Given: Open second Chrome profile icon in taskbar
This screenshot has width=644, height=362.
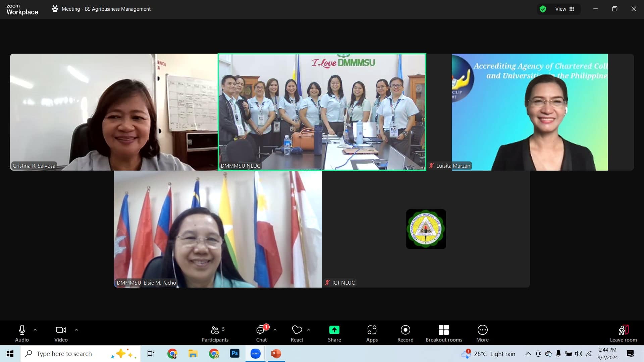Looking at the screenshot, I should 214,354.
